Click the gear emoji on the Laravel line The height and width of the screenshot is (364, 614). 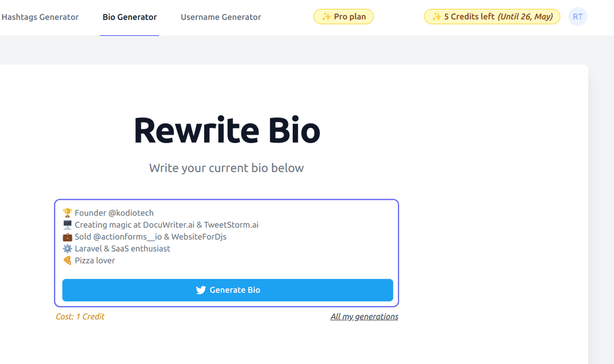[67, 248]
